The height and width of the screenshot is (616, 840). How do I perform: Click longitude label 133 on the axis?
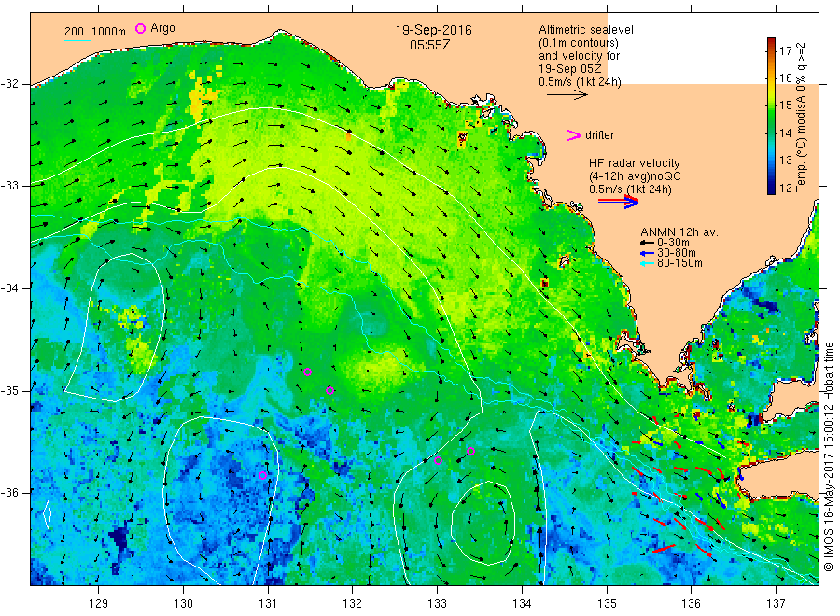click(437, 604)
